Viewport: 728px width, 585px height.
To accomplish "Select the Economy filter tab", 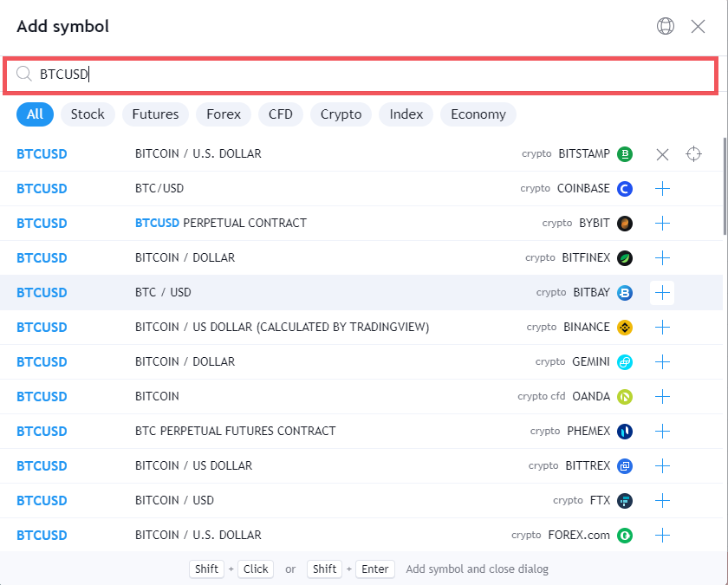I will (478, 114).
